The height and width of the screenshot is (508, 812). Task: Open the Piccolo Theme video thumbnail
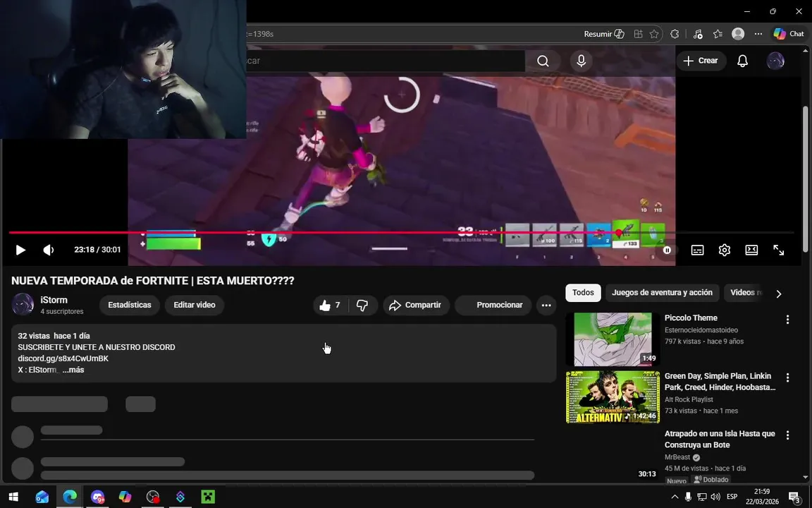pos(613,339)
